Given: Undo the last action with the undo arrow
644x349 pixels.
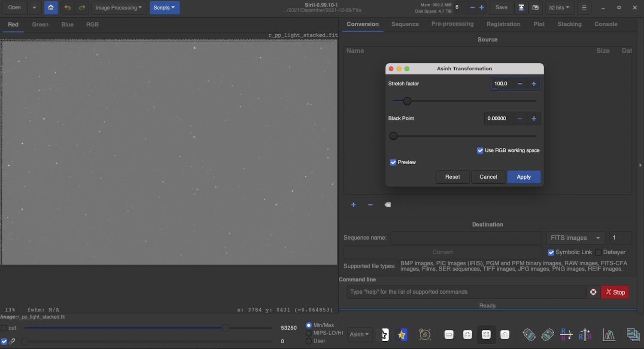Looking at the screenshot, I should [x=67, y=8].
